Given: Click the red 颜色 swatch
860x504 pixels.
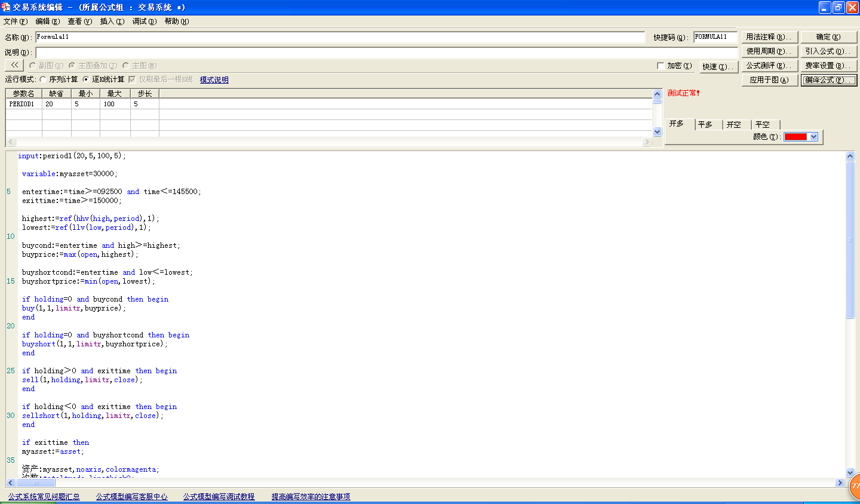Looking at the screenshot, I should point(795,137).
